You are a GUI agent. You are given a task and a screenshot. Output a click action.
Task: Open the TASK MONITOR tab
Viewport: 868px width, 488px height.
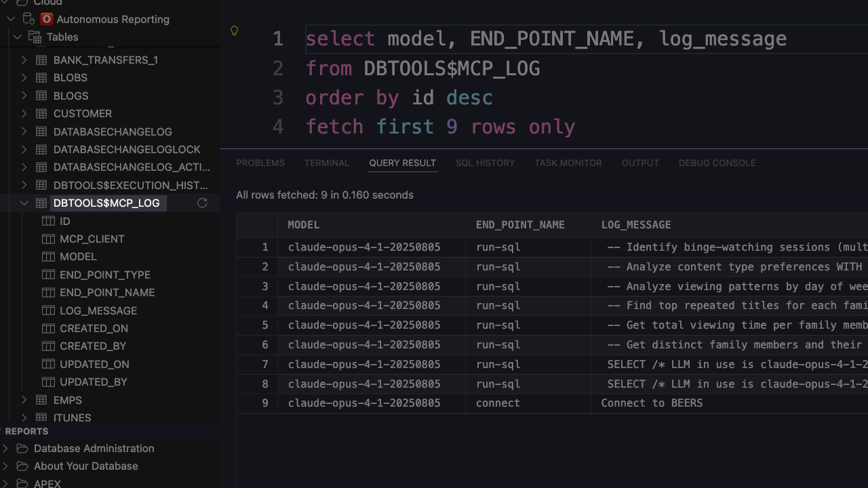[568, 163]
